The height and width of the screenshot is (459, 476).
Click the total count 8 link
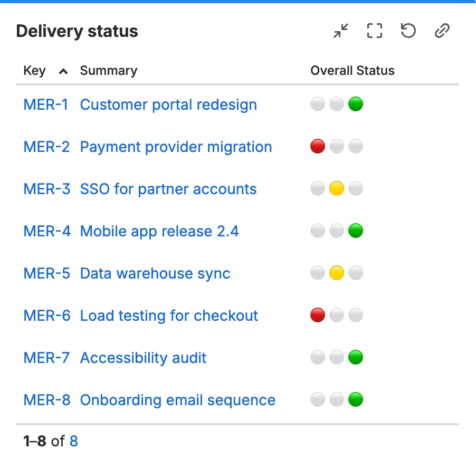tap(74, 441)
